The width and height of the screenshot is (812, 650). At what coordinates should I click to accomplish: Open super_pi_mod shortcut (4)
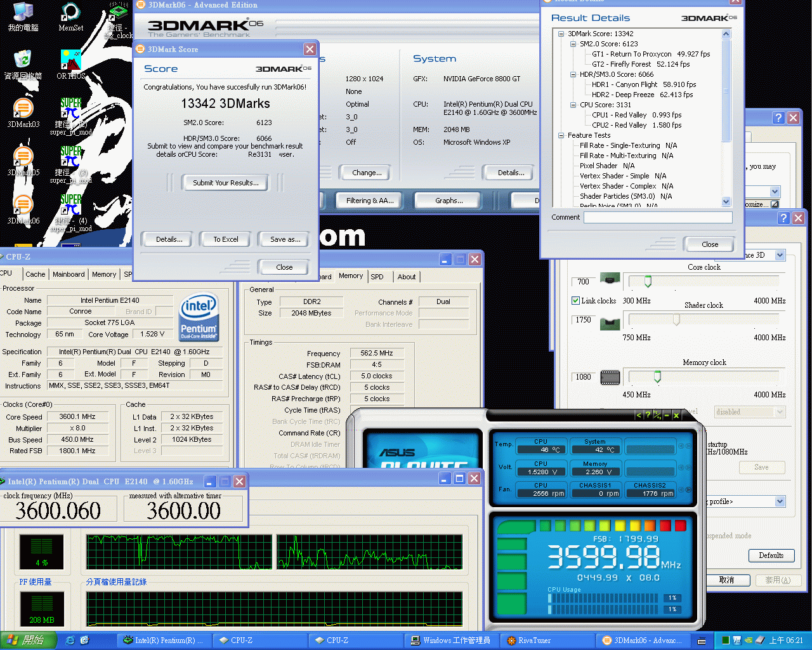coord(70,213)
